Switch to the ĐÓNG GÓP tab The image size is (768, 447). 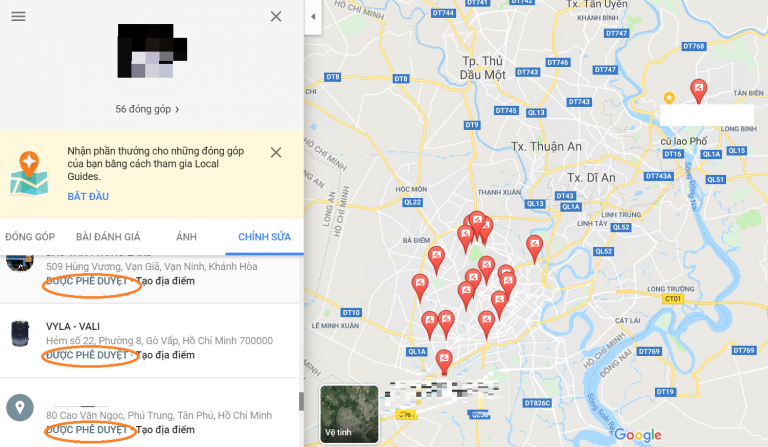30,237
